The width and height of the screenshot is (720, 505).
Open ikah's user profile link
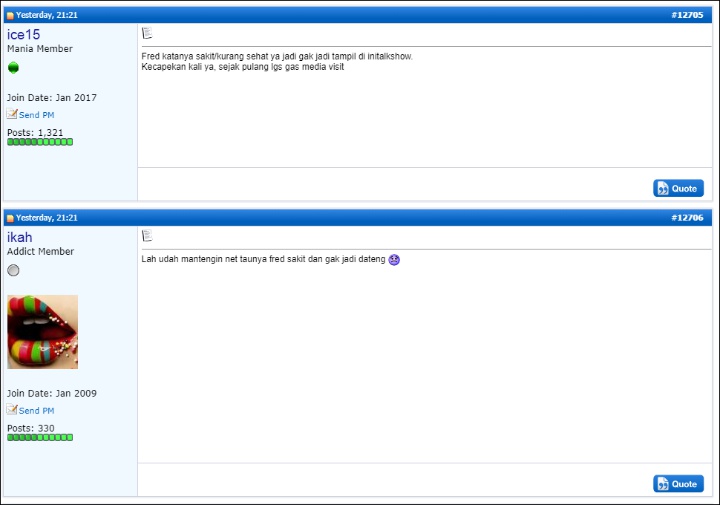(x=19, y=237)
